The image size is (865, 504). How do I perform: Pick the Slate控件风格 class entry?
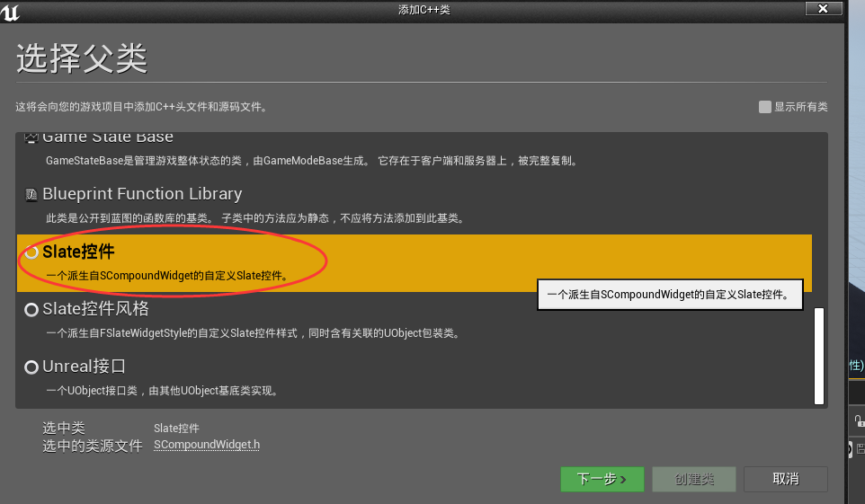414,321
